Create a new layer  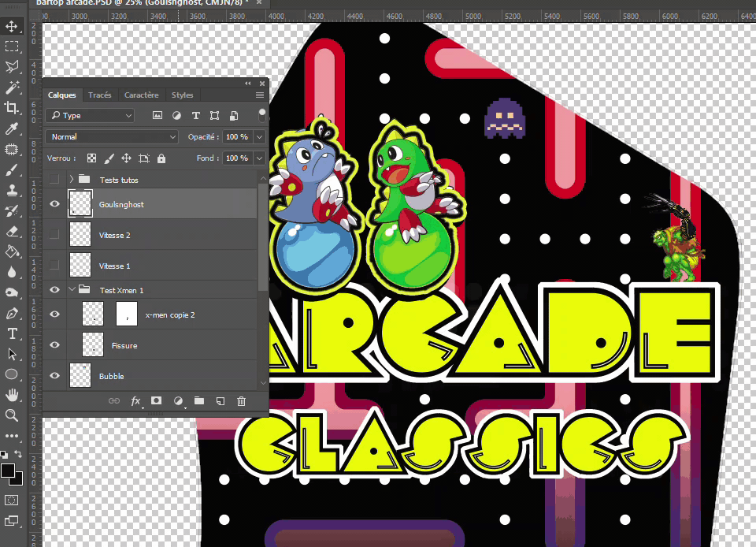pyautogui.click(x=220, y=401)
